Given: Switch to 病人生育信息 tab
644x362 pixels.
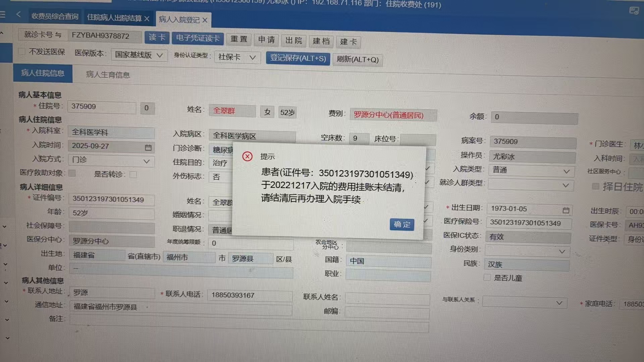Looking at the screenshot, I should click(108, 74).
